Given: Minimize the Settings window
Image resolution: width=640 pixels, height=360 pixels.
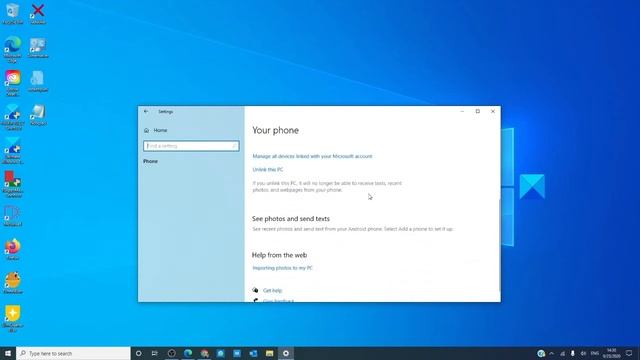Looking at the screenshot, I should tap(462, 111).
